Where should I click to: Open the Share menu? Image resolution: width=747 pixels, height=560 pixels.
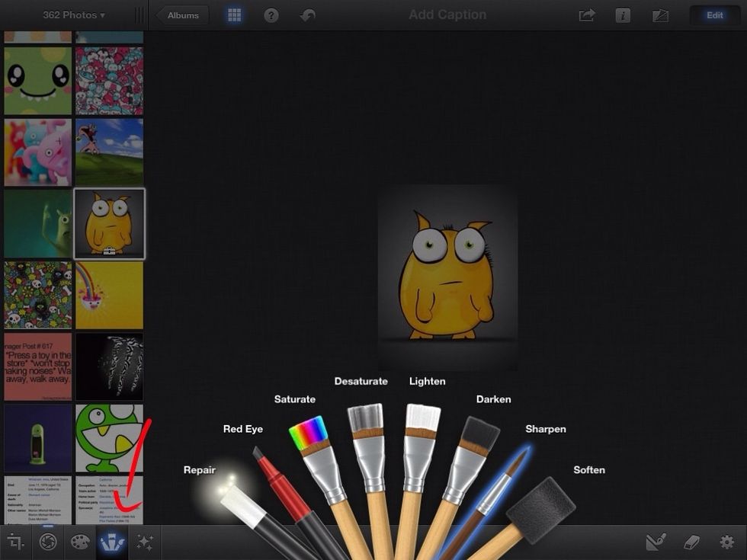click(587, 15)
